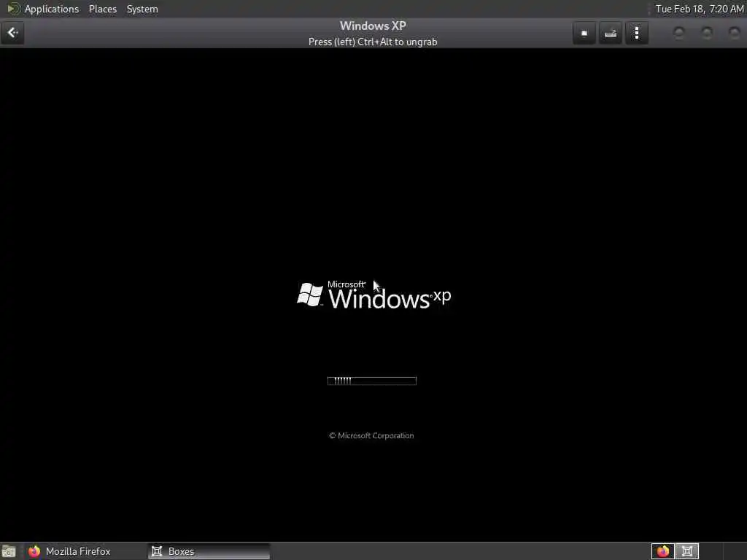Click the middle dimmed window control circle
Image resolution: width=747 pixels, height=560 pixels.
707,32
